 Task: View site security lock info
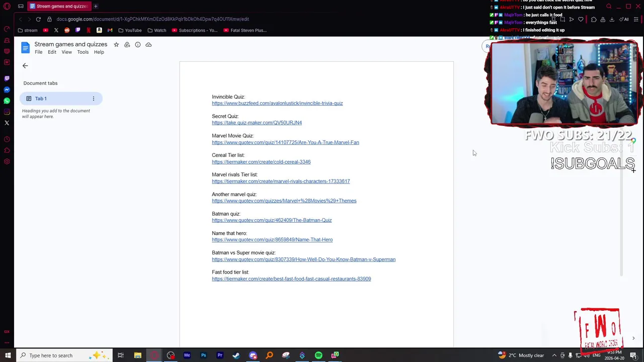point(49,19)
